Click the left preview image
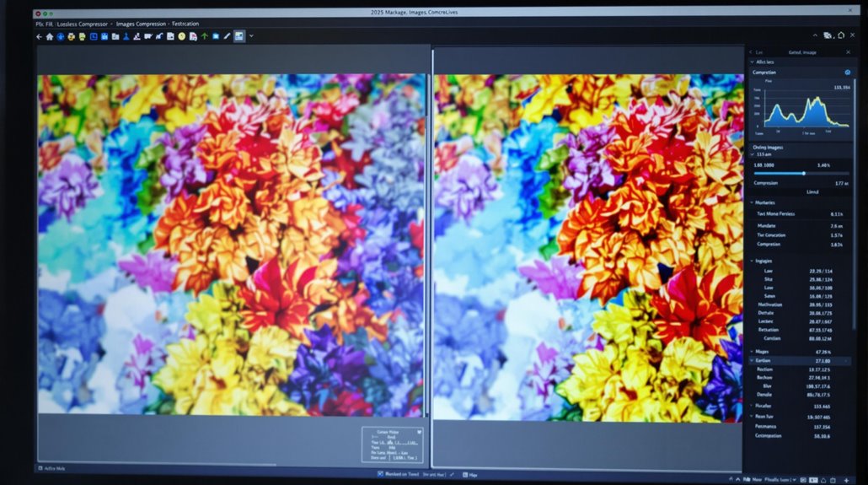Image resolution: width=868 pixels, height=485 pixels. 232,245
